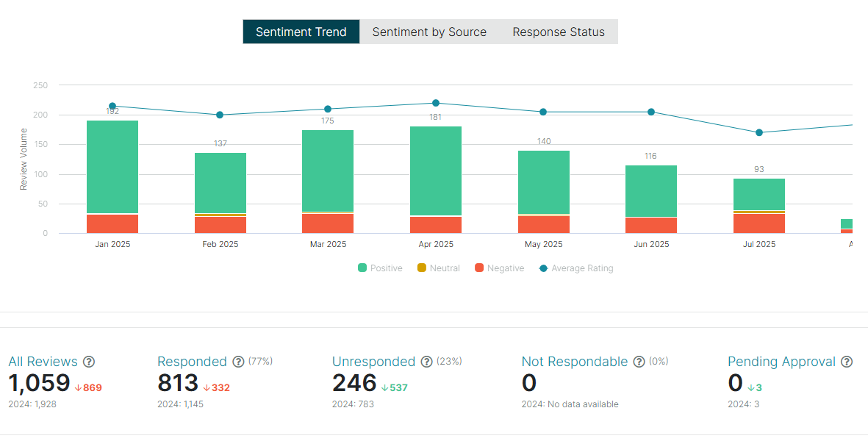This screenshot has width=868, height=444.
Task: Click the '2024: 783' comparison text
Action: coord(354,404)
